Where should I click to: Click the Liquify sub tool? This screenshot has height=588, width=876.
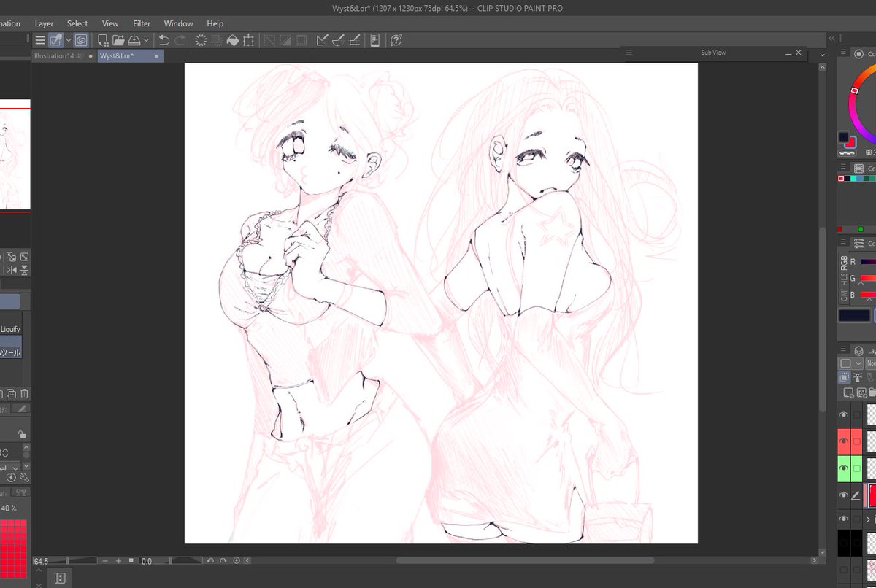(10, 329)
